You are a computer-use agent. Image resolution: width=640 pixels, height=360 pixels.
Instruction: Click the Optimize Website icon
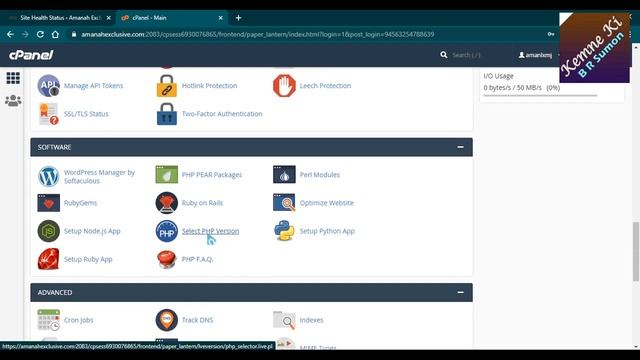click(x=284, y=203)
